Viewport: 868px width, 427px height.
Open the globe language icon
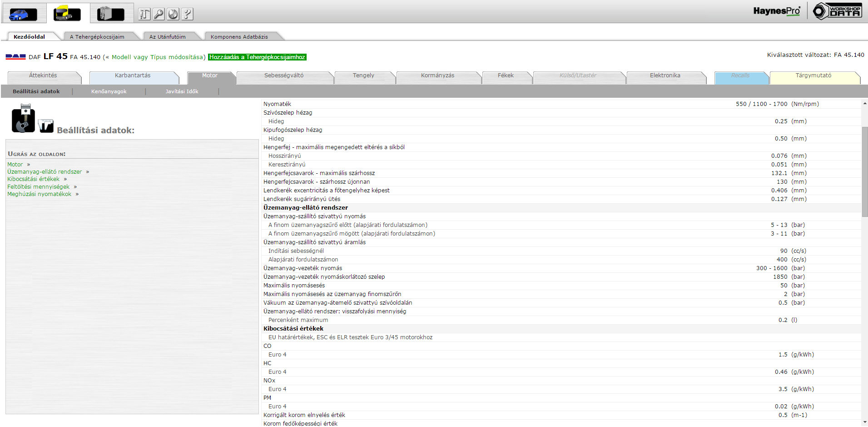[173, 14]
